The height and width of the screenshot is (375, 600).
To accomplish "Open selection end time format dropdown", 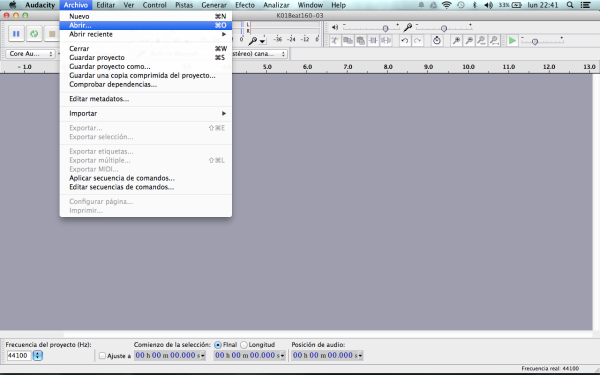I will [283, 355].
